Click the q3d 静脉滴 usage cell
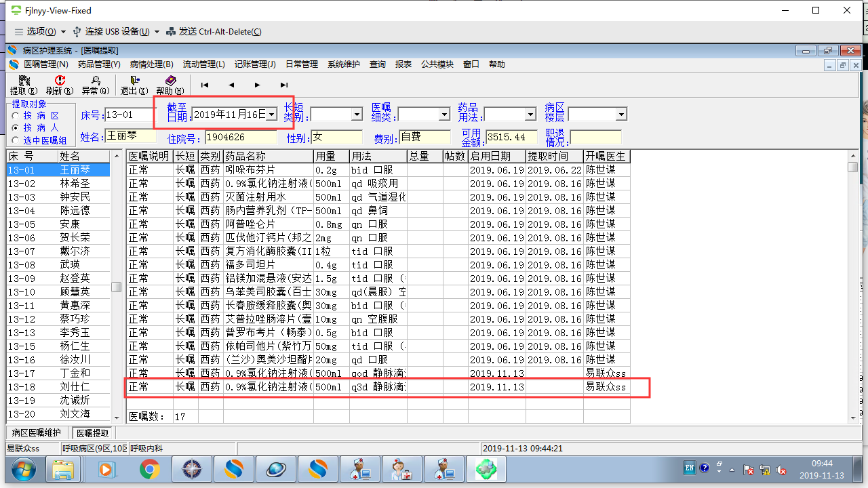 pyautogui.click(x=378, y=387)
